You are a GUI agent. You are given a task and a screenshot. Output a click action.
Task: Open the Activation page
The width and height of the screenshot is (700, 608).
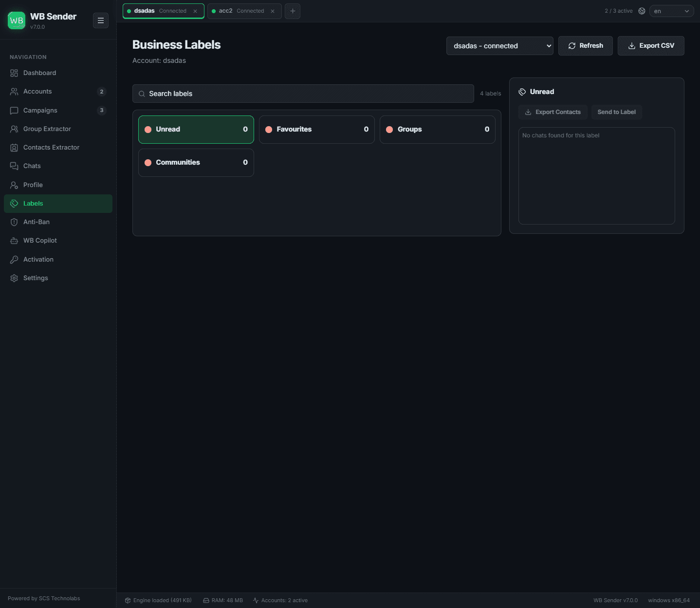pyautogui.click(x=58, y=260)
